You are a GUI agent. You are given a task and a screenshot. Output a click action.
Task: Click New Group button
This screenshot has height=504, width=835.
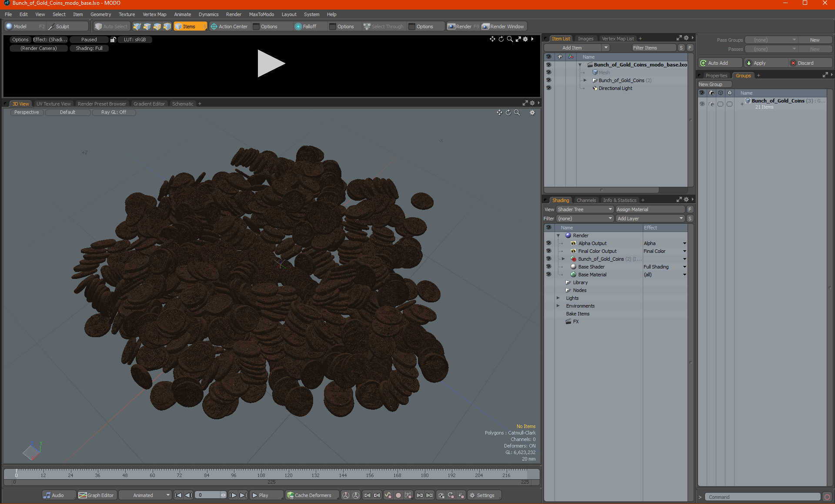715,84
